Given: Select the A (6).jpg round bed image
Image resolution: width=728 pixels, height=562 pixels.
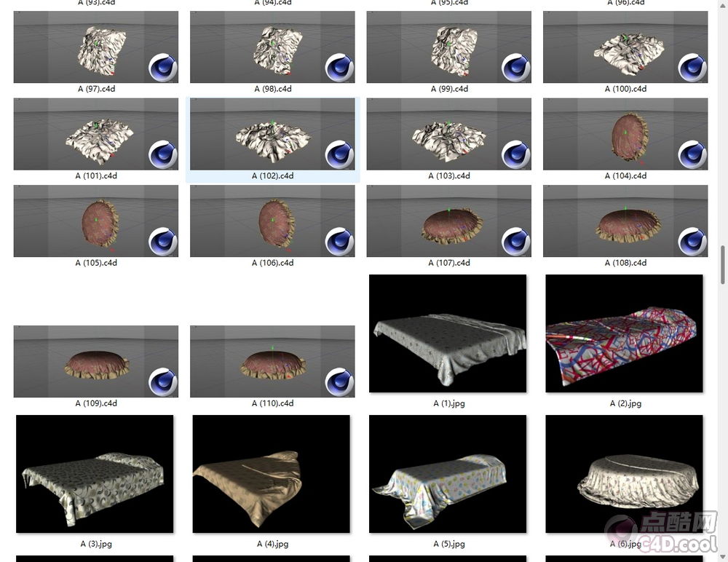Looking at the screenshot, I should pos(625,474).
